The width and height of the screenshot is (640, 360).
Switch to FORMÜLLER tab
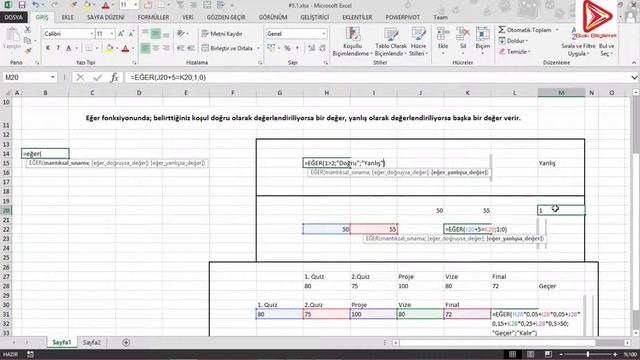(153, 18)
